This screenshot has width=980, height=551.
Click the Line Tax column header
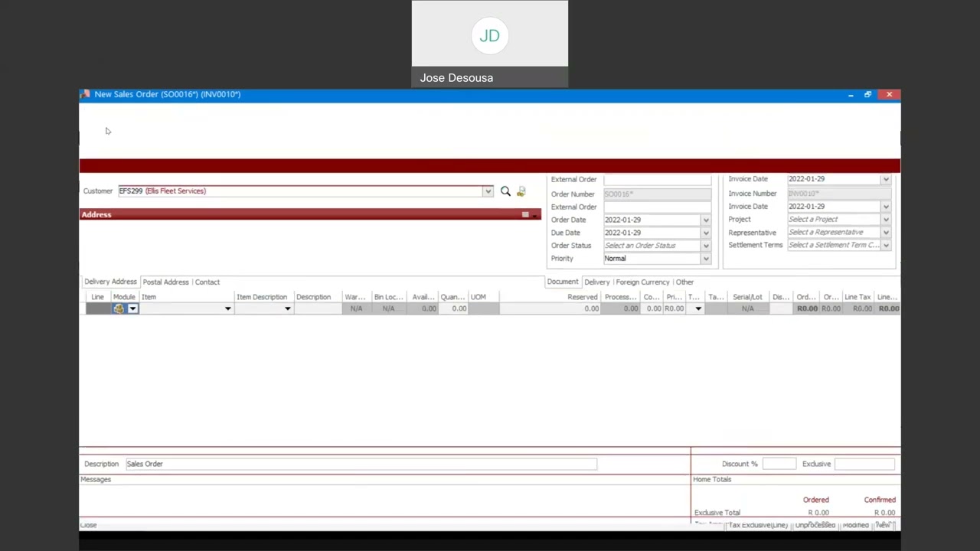tap(857, 297)
